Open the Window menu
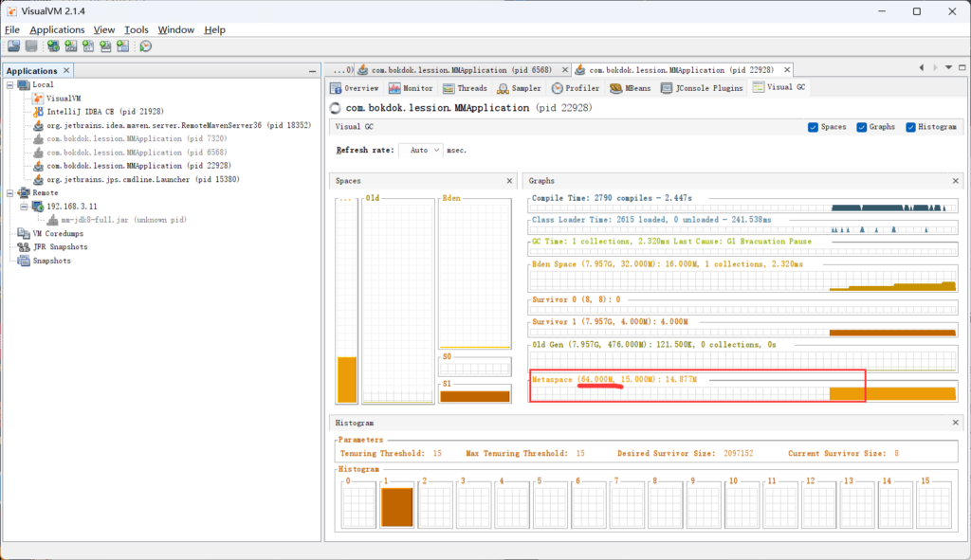The image size is (971, 560). (175, 29)
